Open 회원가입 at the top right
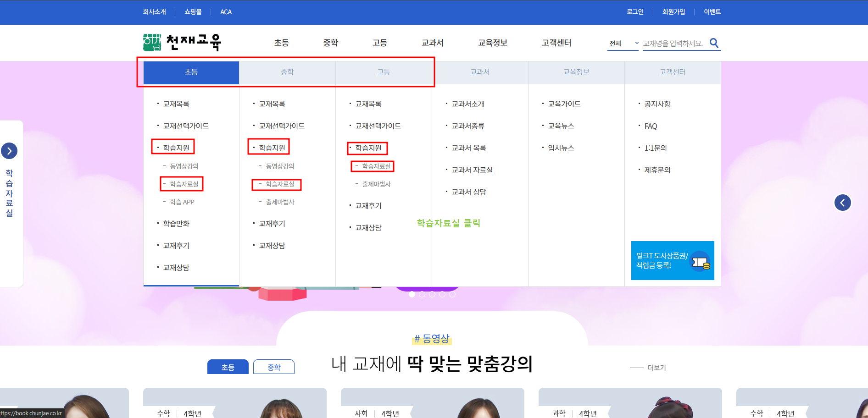This screenshot has width=868, height=418. tap(673, 11)
